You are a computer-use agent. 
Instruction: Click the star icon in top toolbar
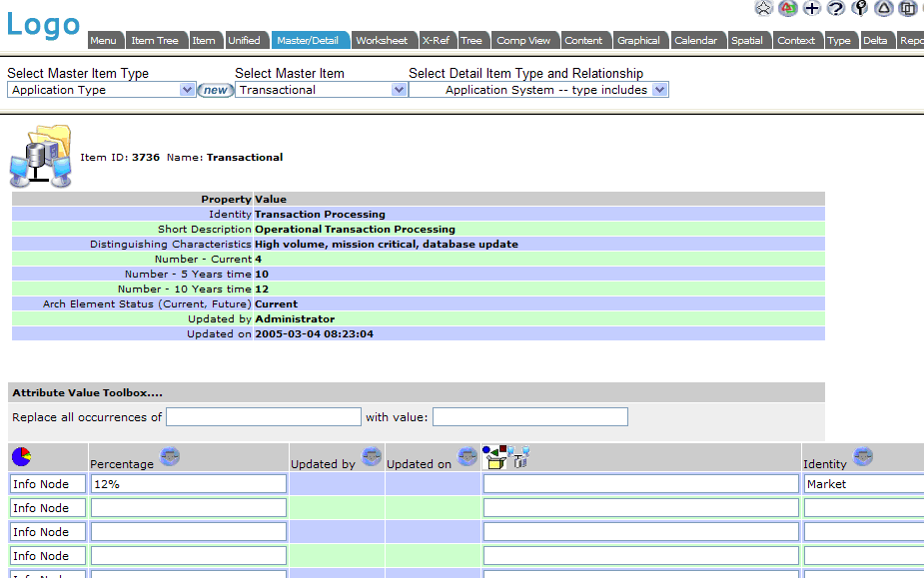(764, 8)
